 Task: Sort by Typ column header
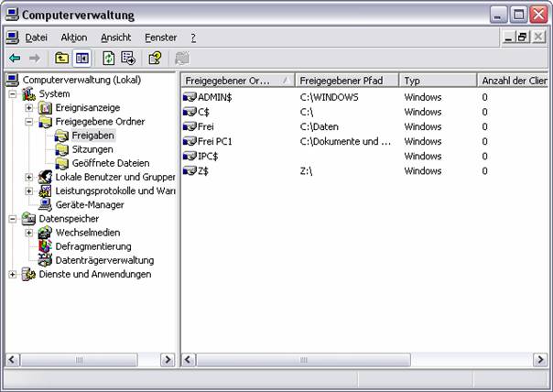[x=438, y=81]
